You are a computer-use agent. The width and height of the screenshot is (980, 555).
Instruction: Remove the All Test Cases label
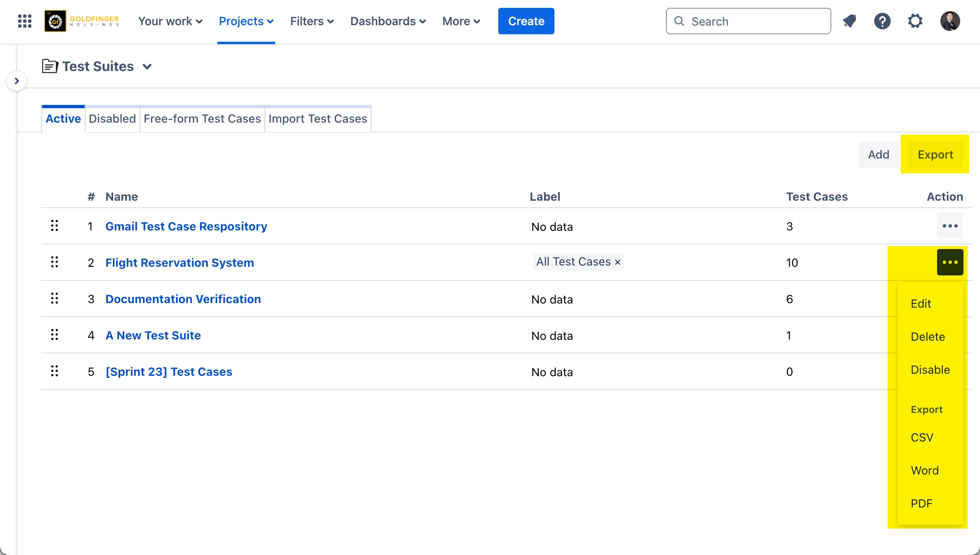pyautogui.click(x=618, y=262)
